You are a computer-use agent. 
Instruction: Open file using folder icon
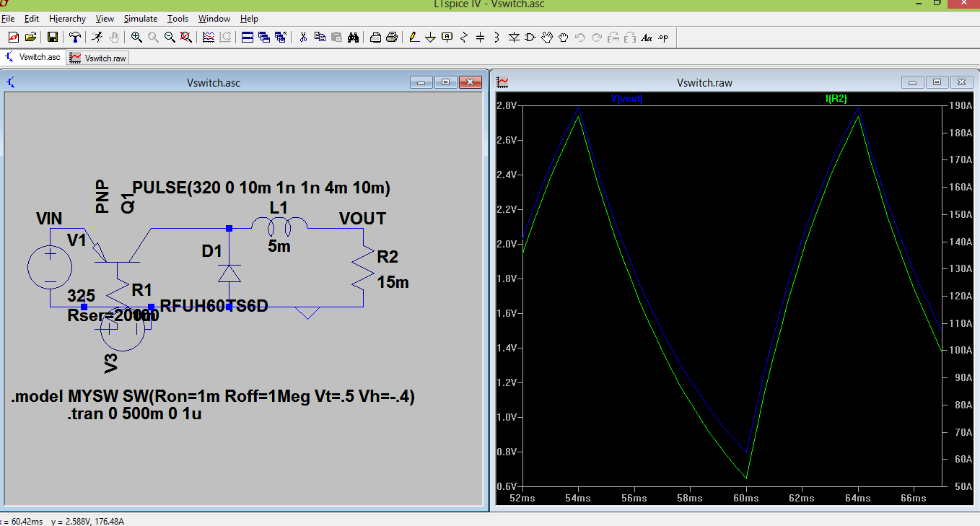(x=30, y=37)
